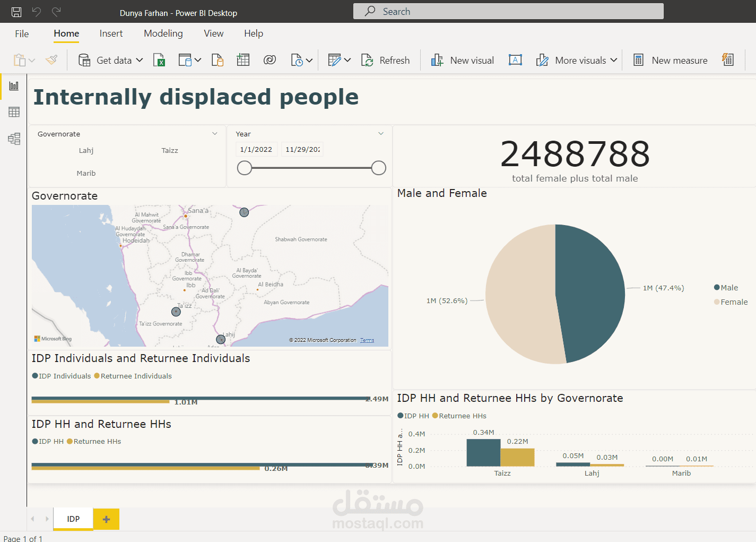Viewport: 756px width, 542px height.
Task: Click the More visuals icon
Action: coord(542,60)
